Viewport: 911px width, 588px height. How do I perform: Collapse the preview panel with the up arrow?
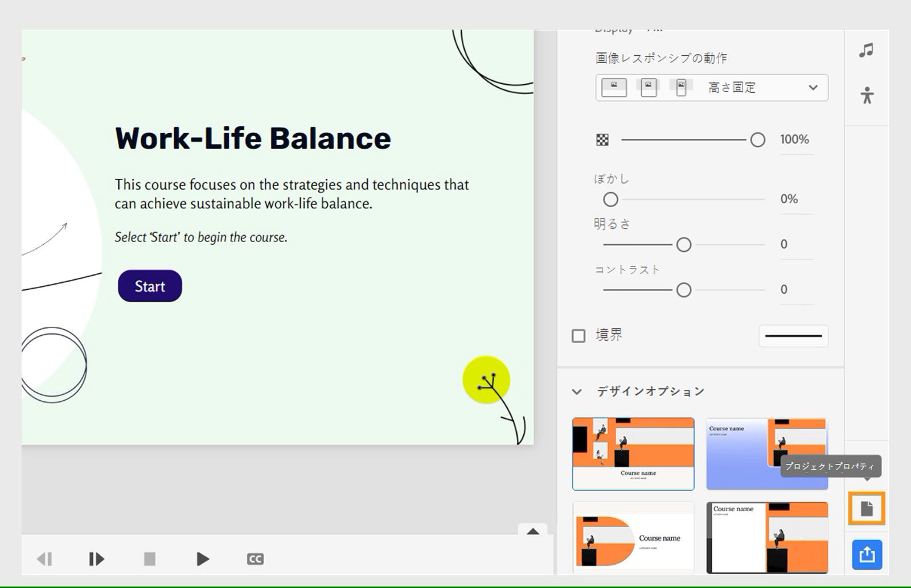coord(533,531)
